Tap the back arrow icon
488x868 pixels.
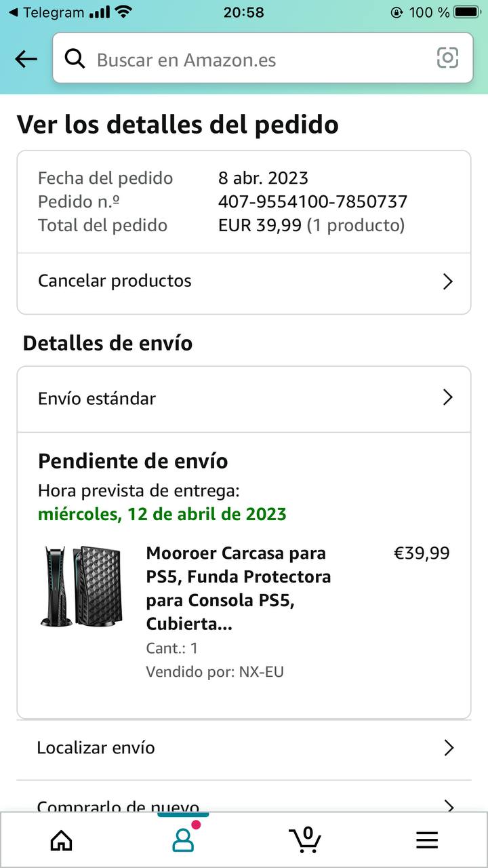[x=26, y=59]
